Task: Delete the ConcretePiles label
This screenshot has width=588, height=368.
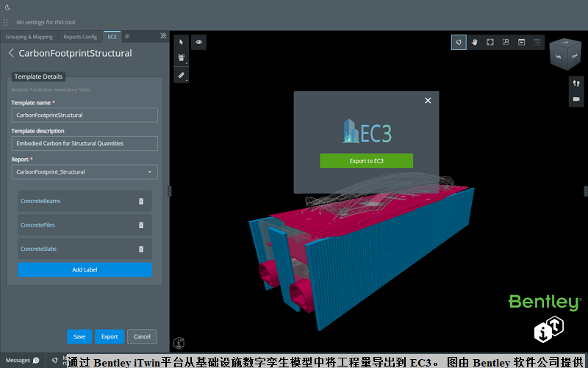Action: [141, 225]
